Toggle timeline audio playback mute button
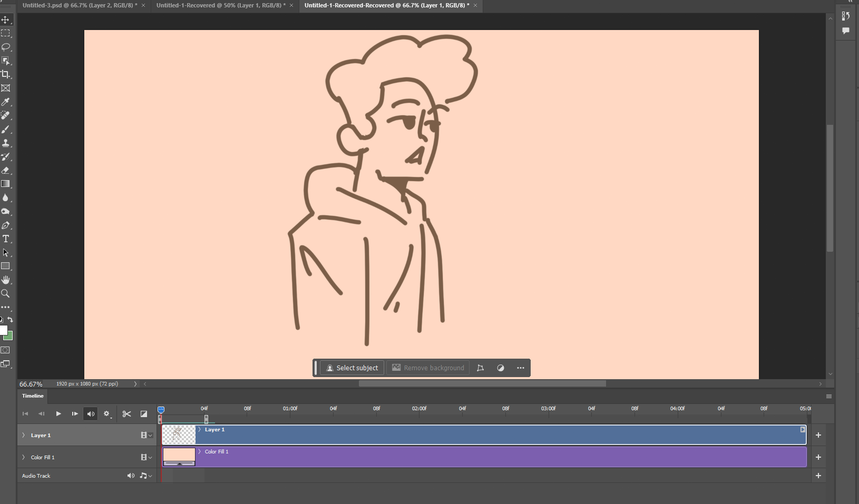Image resolution: width=859 pixels, height=504 pixels. 91,414
